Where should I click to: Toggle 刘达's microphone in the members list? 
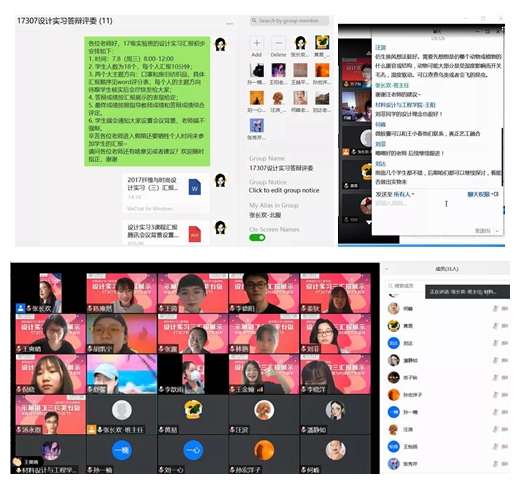coord(495,343)
